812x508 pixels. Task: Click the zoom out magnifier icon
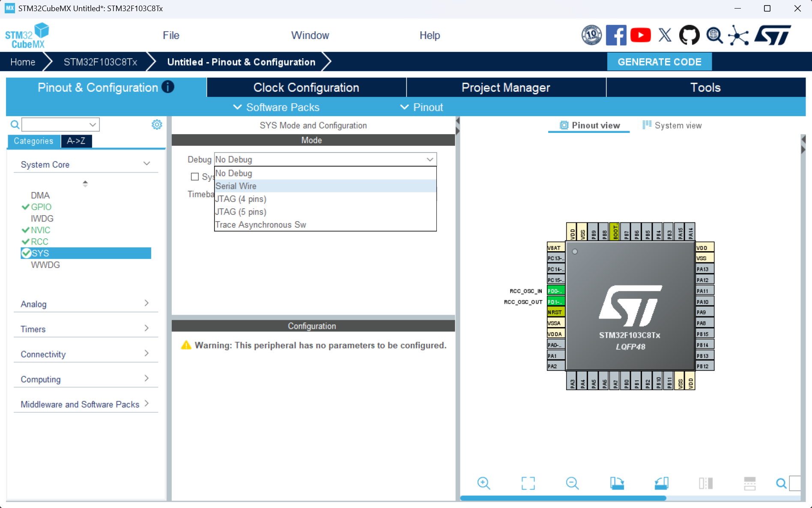pyautogui.click(x=572, y=483)
